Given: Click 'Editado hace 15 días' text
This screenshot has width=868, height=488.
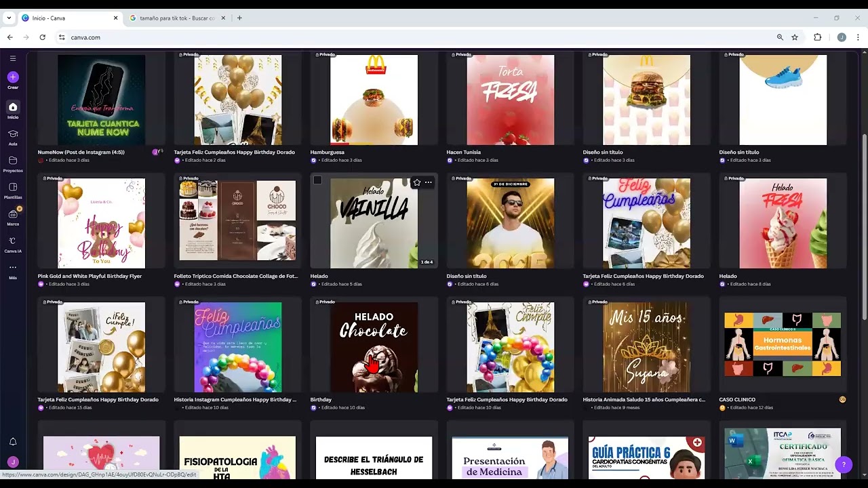Looking at the screenshot, I should click(x=70, y=407).
